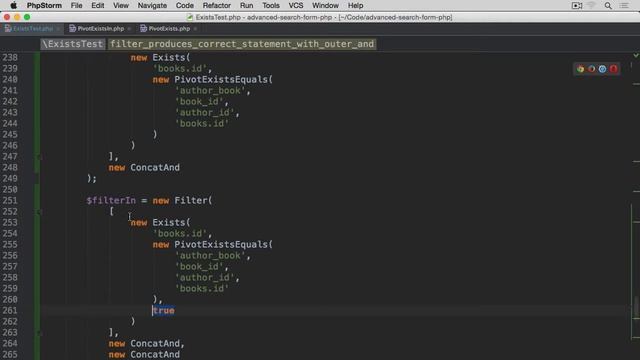Viewport: 640px width, 360px height.
Task: Click 'books.id' string on line 239
Action: click(x=180, y=69)
